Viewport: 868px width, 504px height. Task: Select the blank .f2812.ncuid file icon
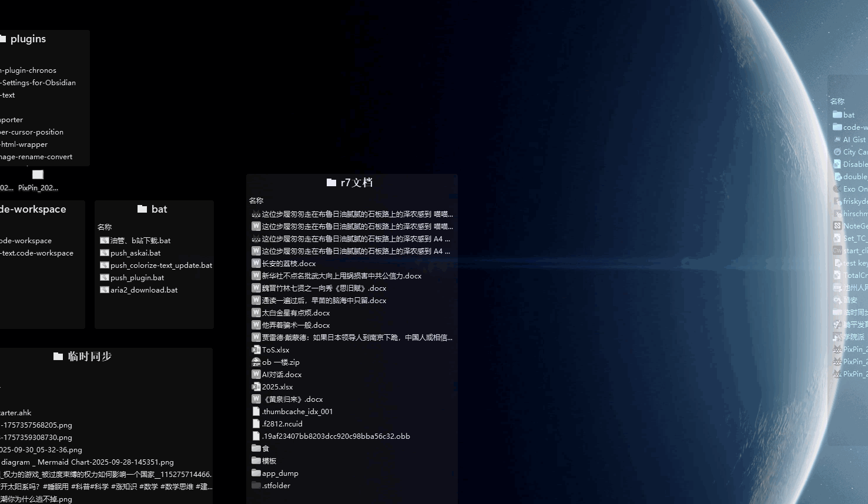(x=256, y=424)
